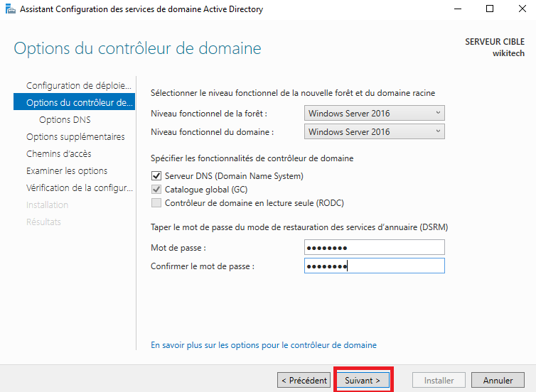Image resolution: width=536 pixels, height=392 pixels.
Task: Open the Niveau fonctionnel du domaine dropdown
Action: [374, 132]
